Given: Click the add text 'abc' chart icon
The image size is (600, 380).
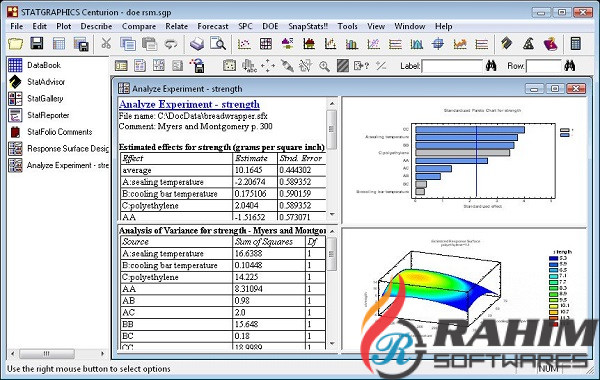Looking at the screenshot, I should (x=249, y=66).
